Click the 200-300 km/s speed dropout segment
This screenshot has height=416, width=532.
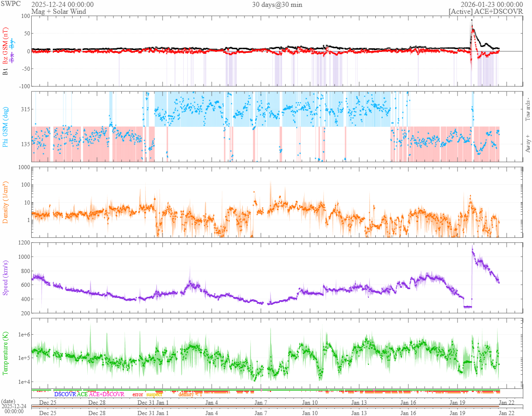(468, 307)
